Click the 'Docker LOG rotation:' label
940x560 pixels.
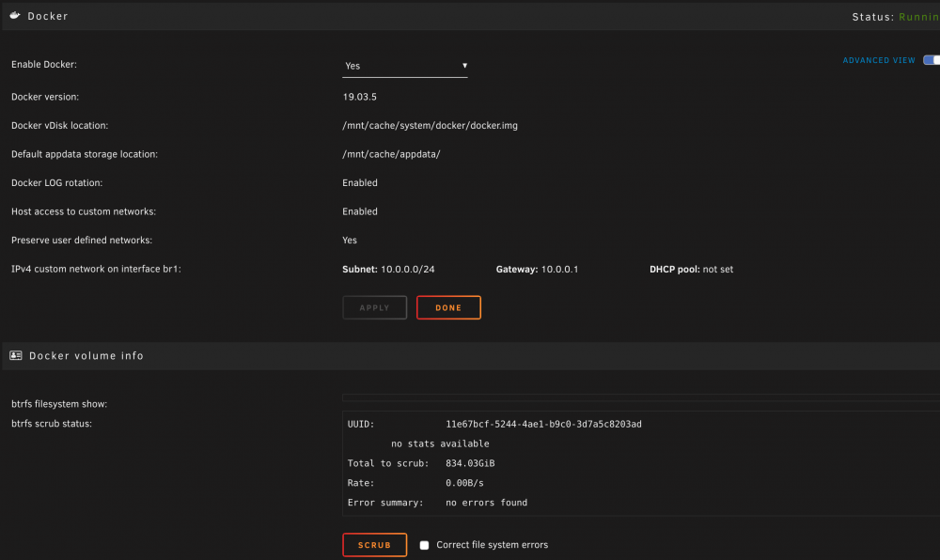point(57,182)
